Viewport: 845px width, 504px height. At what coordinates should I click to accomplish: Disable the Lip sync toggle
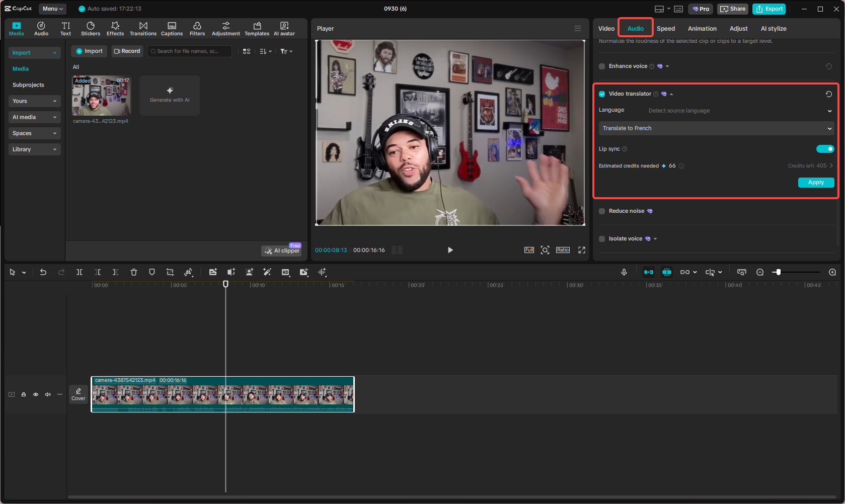[x=825, y=148]
